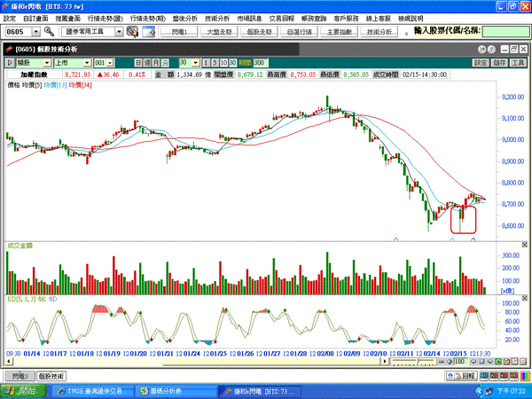The width and height of the screenshot is (532, 399).
Task: Click the 工具 button in chart toolbar
Action: coord(518,63)
